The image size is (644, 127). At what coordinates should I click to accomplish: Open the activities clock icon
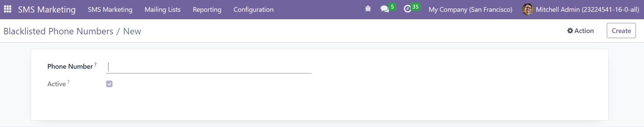point(407,9)
